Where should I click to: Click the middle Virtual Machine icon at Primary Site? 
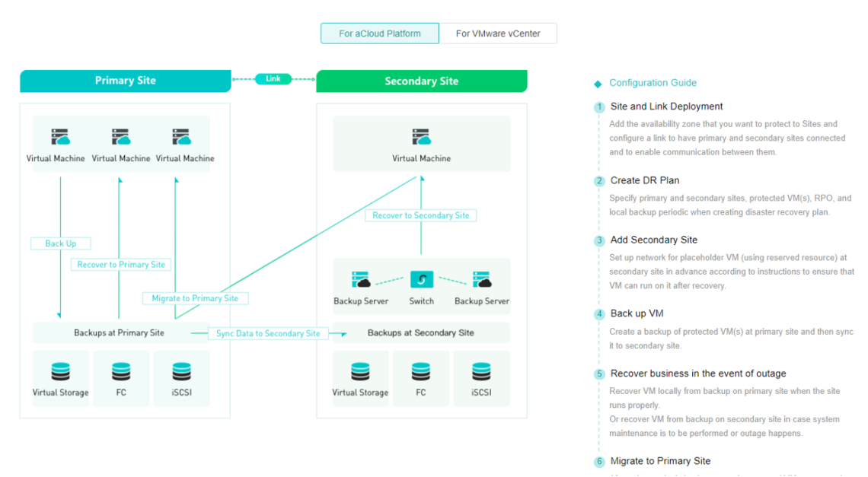[x=120, y=137]
